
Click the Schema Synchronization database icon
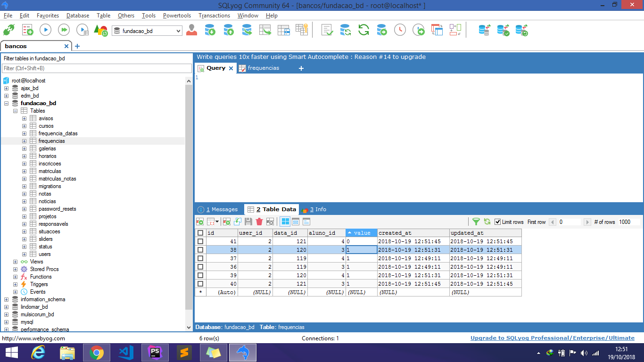click(484, 30)
